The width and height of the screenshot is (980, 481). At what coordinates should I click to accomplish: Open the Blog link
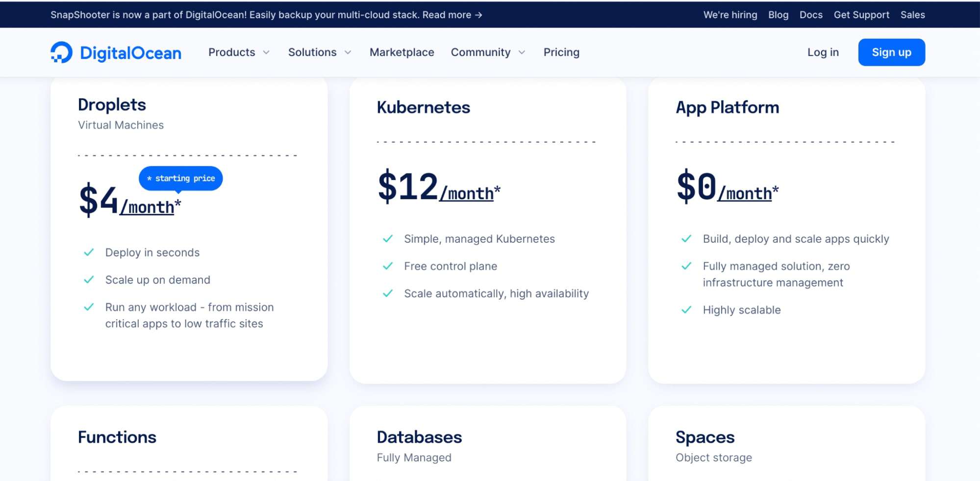778,15
